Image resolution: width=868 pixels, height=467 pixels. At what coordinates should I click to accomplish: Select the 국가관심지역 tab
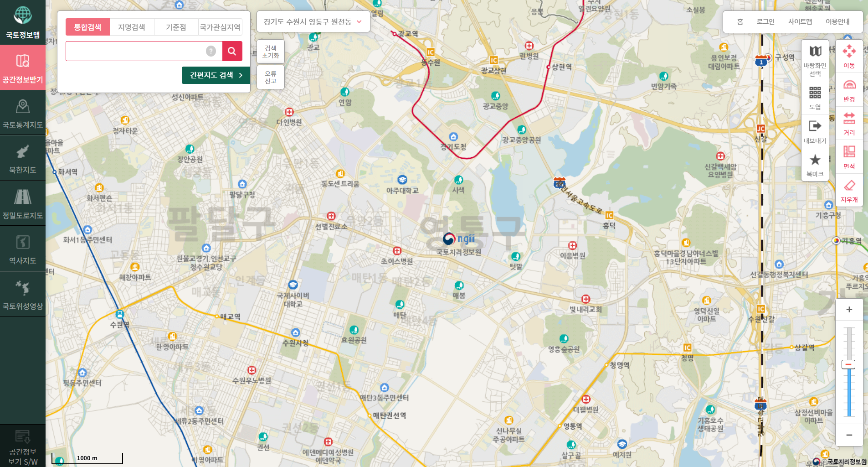[220, 27]
